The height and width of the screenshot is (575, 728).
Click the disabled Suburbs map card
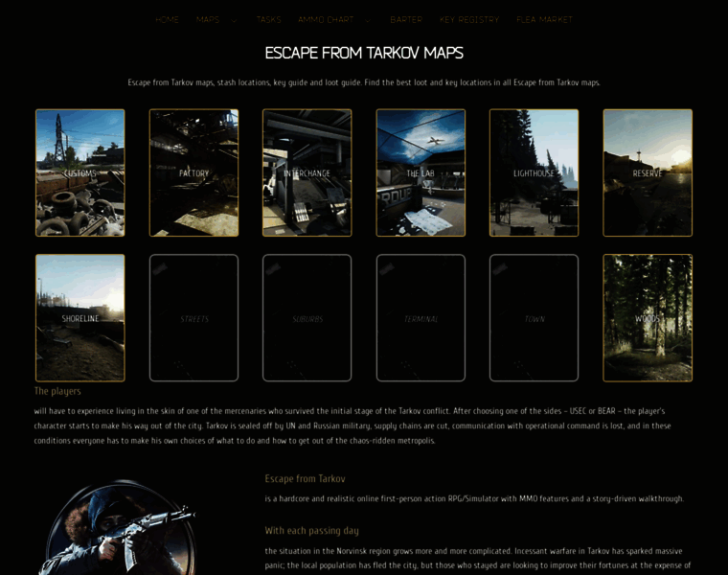307,318
